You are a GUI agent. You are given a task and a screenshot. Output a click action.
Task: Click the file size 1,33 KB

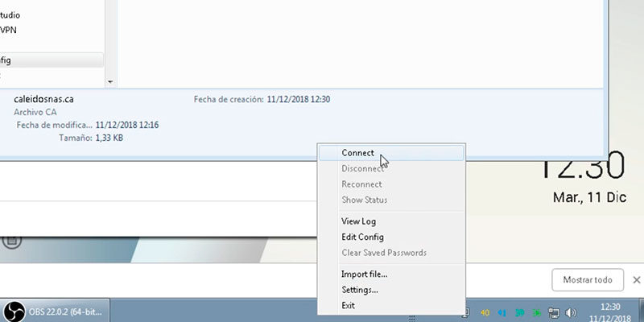click(109, 138)
